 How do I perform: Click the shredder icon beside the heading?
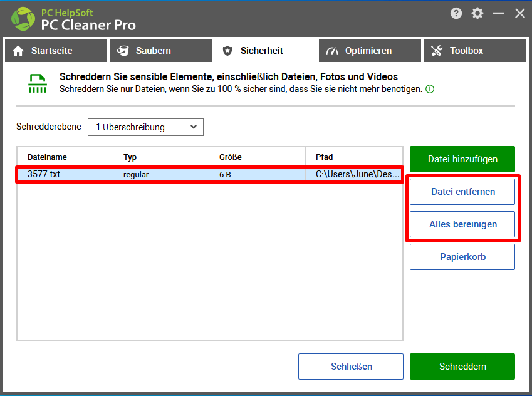tap(38, 83)
